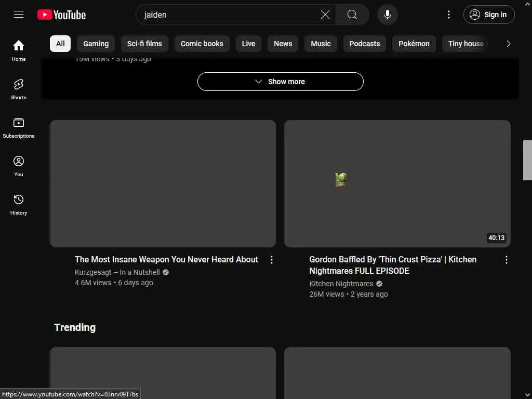532x399 pixels.
Task: Open second Trending video thumbnail
Action: pos(397,373)
